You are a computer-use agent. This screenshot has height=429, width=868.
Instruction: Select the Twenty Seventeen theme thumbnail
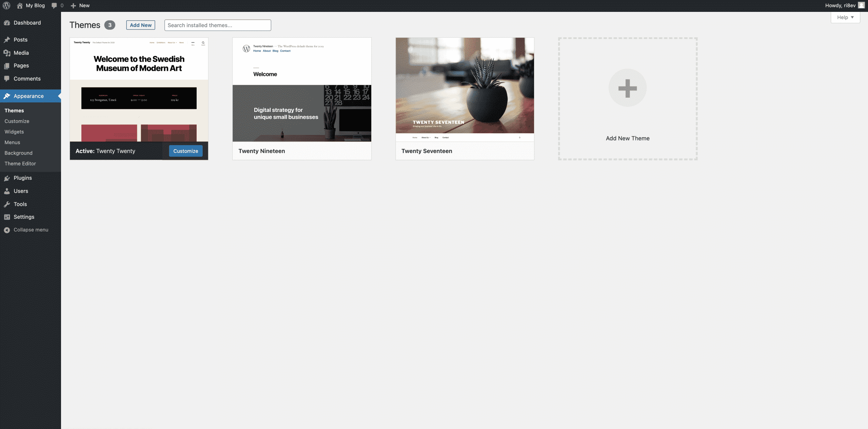(465, 90)
